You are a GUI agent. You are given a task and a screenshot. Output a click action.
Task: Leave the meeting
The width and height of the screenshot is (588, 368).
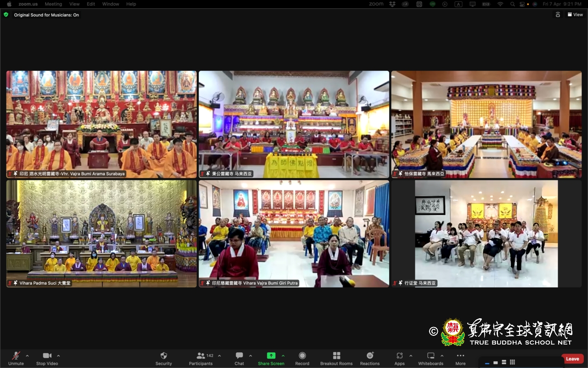click(572, 359)
